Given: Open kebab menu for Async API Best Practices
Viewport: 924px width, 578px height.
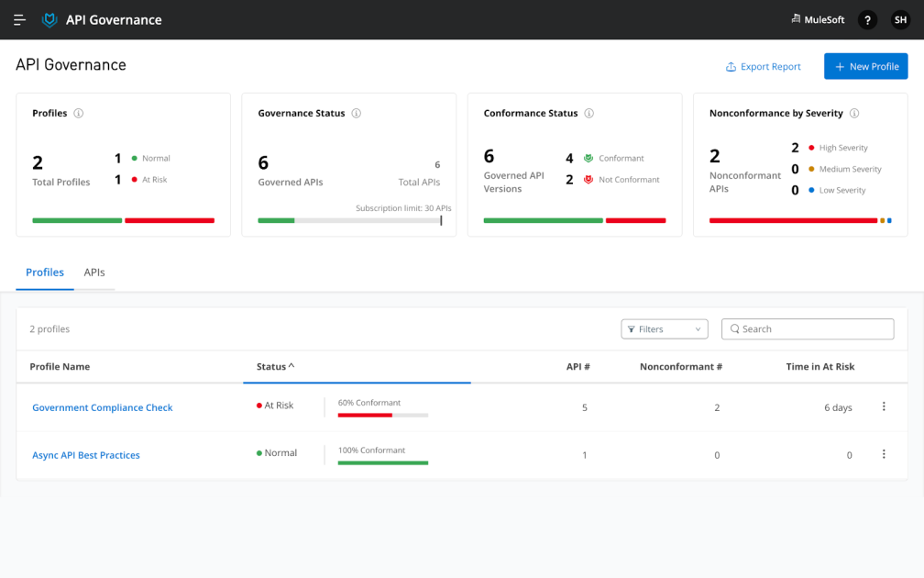Looking at the screenshot, I should (x=883, y=453).
